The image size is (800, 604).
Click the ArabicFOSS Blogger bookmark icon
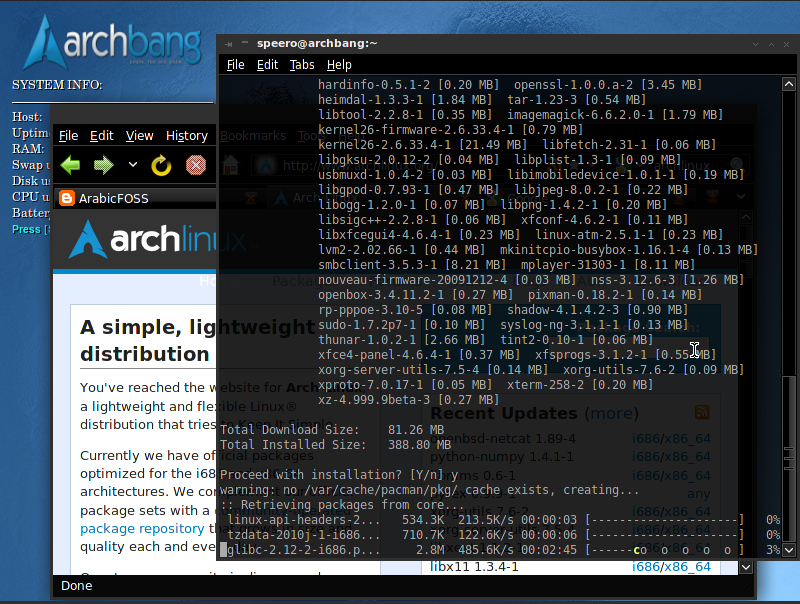67,198
